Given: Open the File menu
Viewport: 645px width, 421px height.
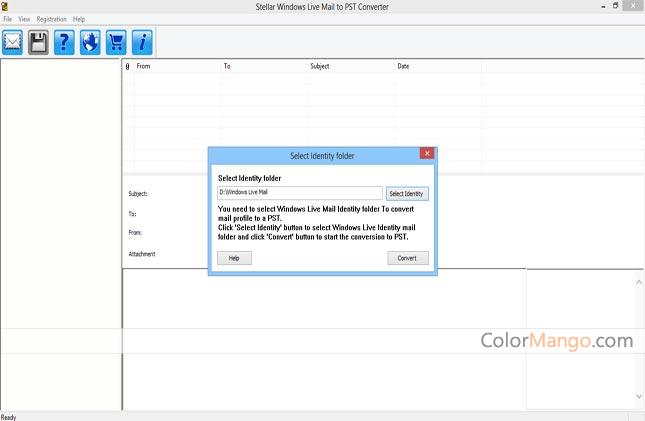Looking at the screenshot, I should [7, 19].
